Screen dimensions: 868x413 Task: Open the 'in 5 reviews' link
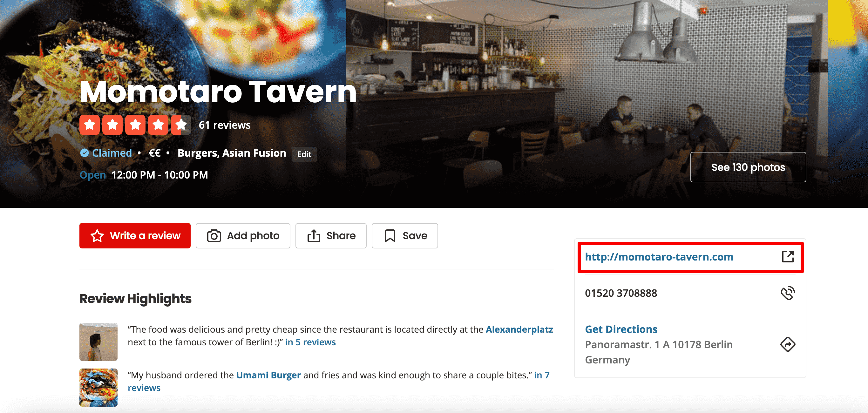point(310,342)
